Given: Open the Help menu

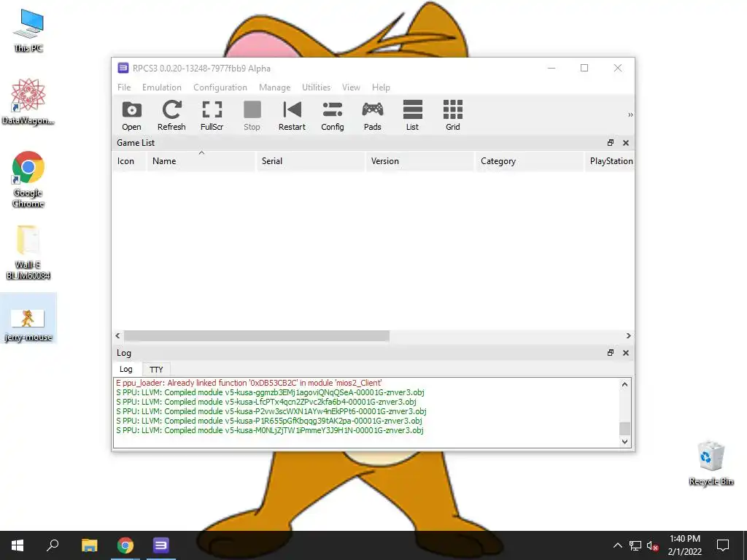Looking at the screenshot, I should (381, 87).
